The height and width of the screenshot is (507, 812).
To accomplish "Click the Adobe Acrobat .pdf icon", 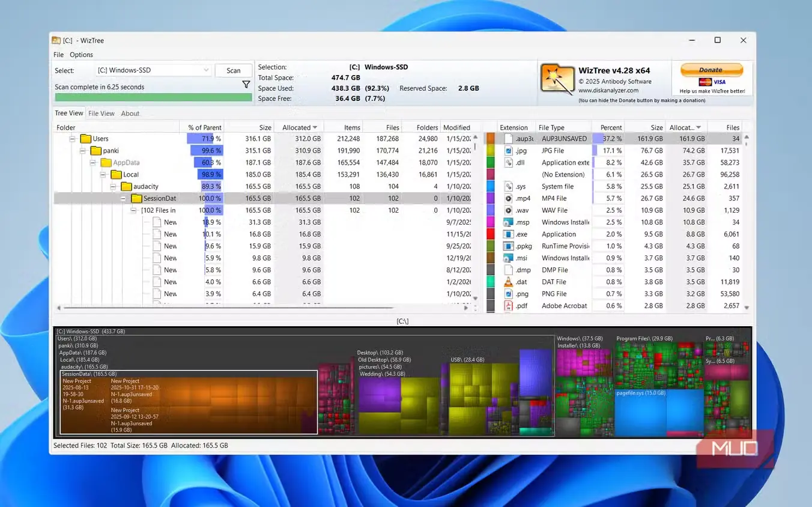I will coord(509,306).
